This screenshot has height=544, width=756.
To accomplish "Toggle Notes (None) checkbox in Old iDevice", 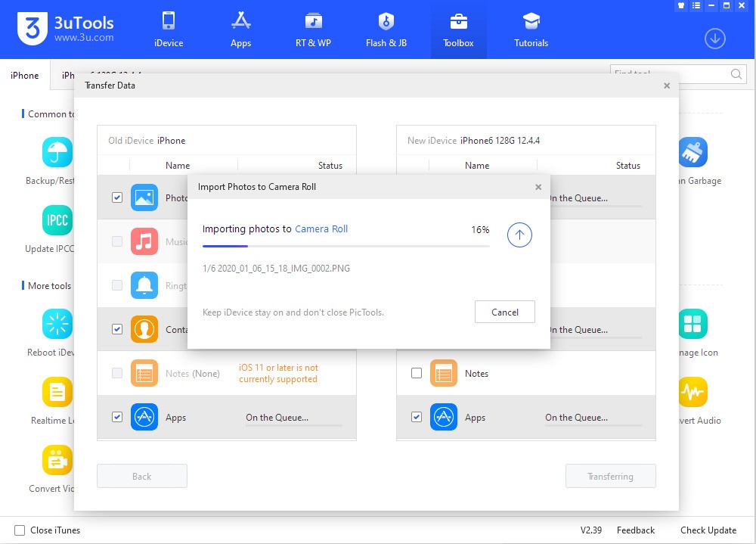I will 117,373.
